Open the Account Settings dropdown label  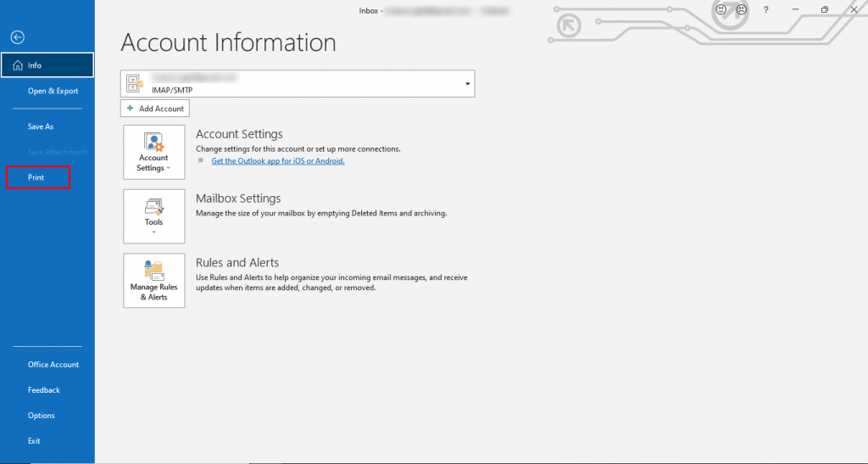[x=153, y=163]
